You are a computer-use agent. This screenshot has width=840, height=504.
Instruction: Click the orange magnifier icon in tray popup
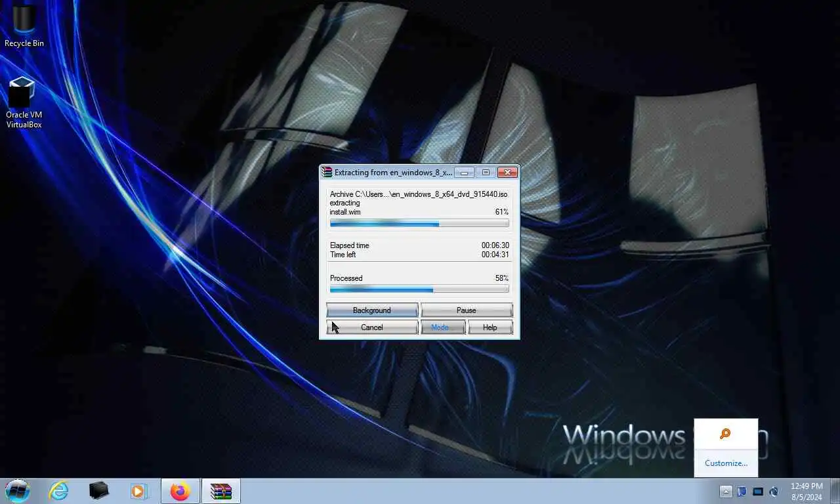click(725, 434)
